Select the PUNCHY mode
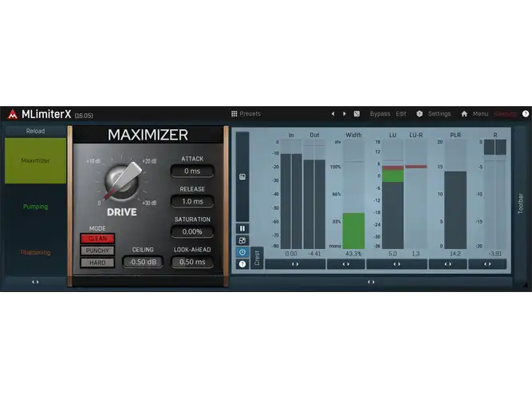The image size is (532, 399). pyautogui.click(x=97, y=251)
